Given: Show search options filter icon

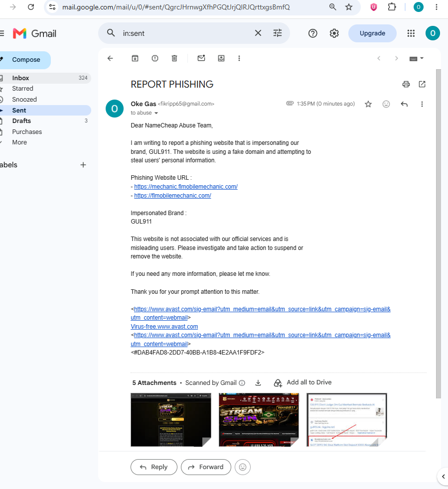Looking at the screenshot, I should point(278,33).
